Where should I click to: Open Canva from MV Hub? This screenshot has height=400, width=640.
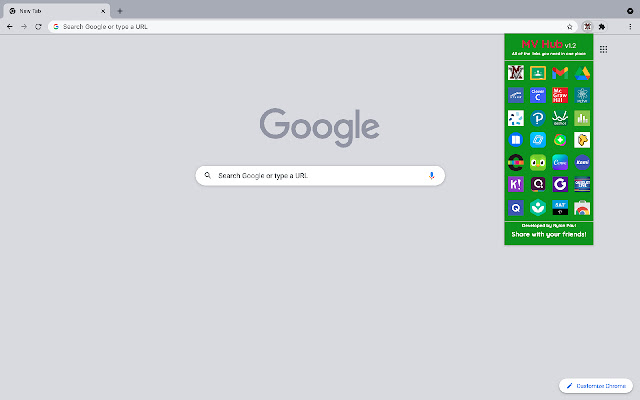click(x=560, y=162)
